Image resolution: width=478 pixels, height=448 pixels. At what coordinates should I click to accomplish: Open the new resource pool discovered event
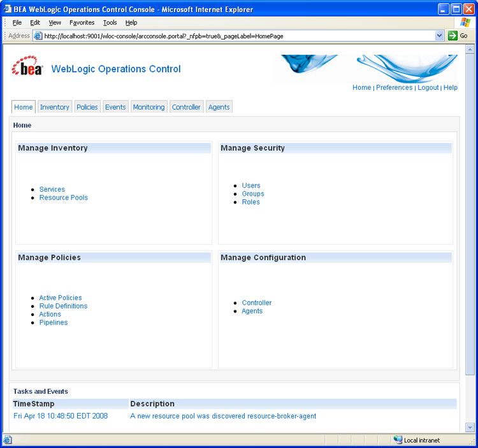coord(223,416)
